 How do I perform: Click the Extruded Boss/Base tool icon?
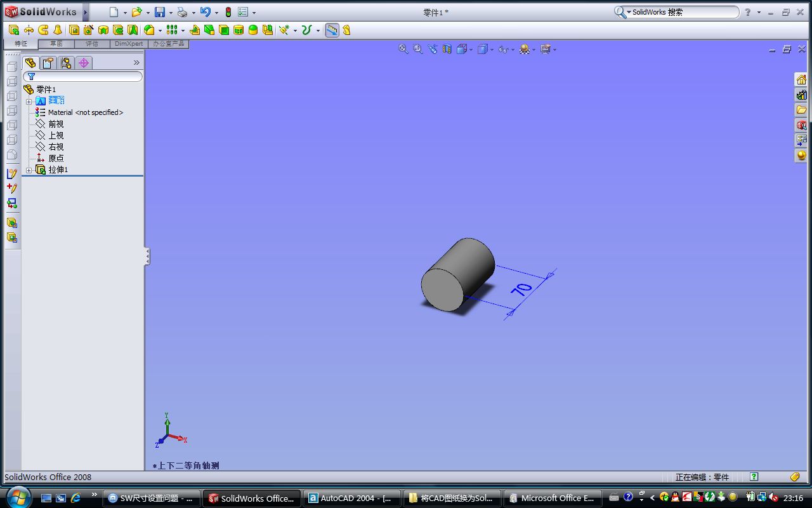13,30
